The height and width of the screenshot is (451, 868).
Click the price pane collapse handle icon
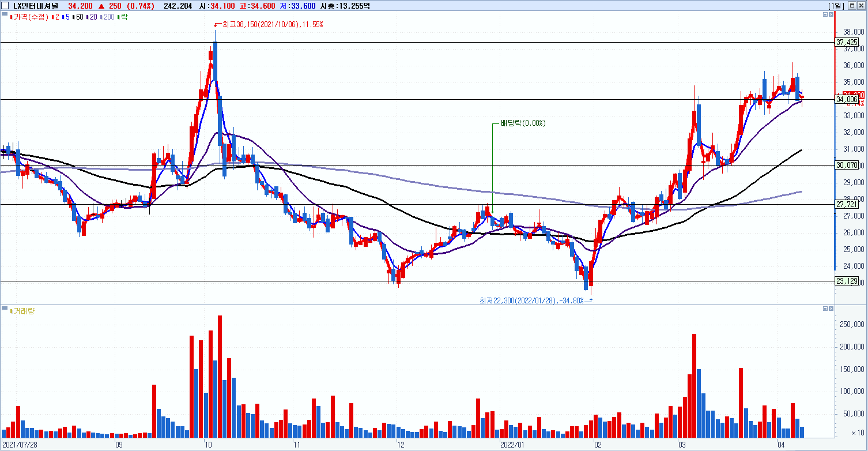(x=5, y=14)
